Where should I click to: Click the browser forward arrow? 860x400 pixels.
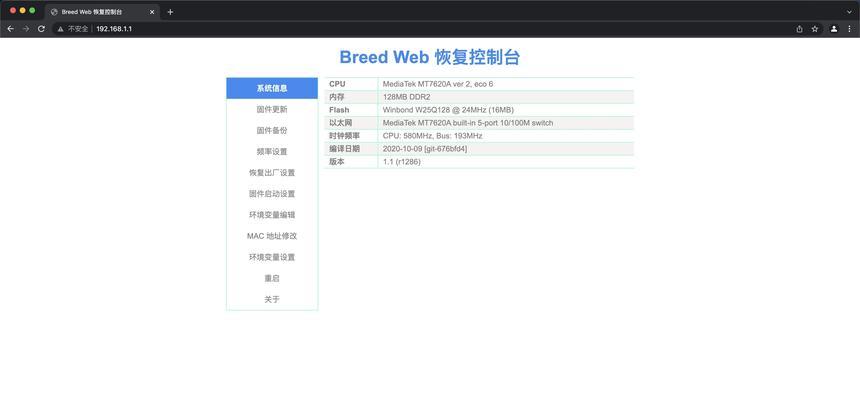tap(26, 29)
